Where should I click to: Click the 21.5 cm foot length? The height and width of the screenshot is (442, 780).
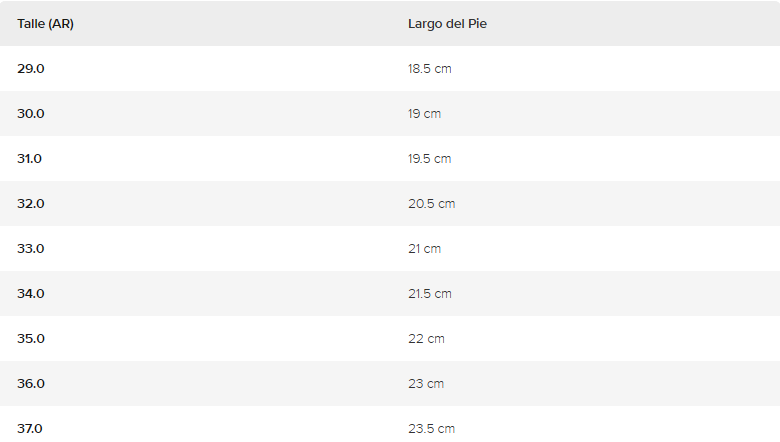pos(430,293)
